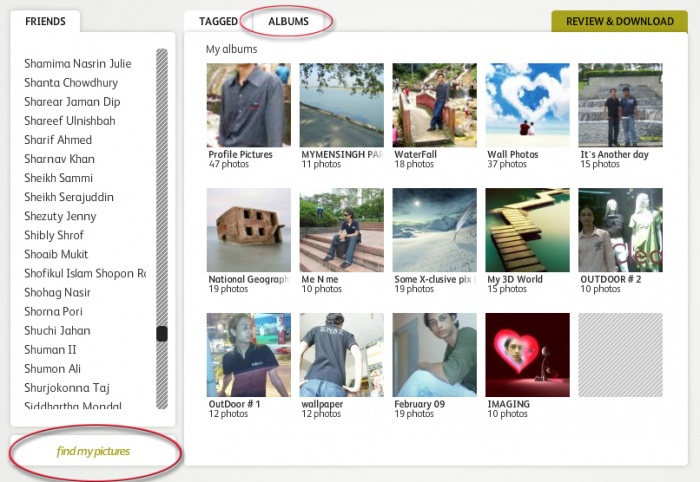Click the OUTDOOR # 2 album title

611,279
